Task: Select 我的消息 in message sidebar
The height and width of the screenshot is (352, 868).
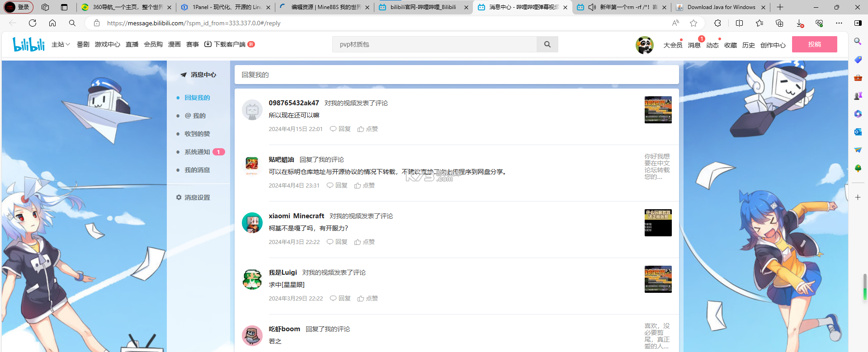Action: tap(197, 170)
